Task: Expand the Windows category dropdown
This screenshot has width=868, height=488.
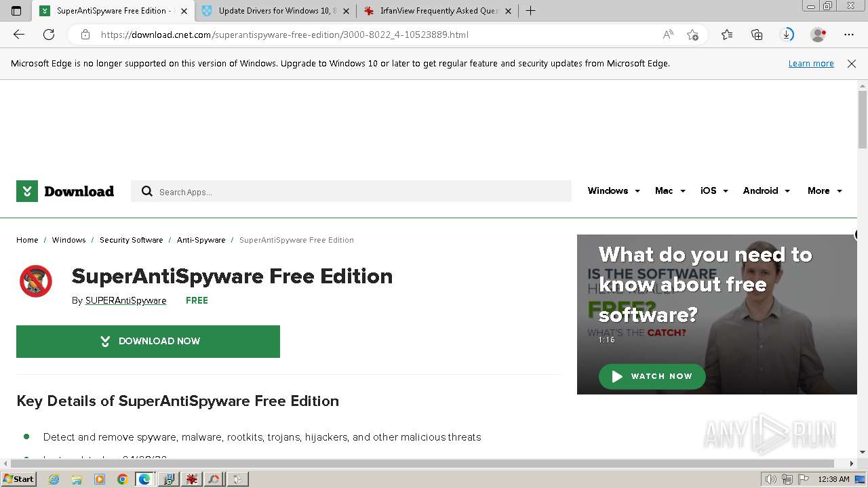Action: click(x=614, y=191)
